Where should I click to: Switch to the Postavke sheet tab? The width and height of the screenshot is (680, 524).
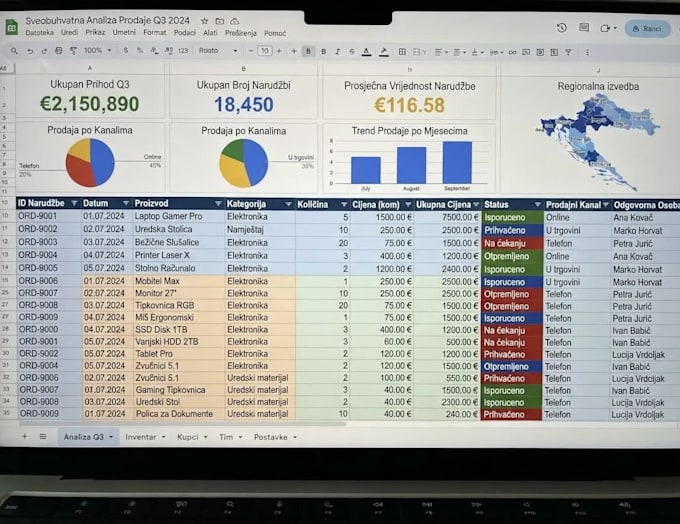pyautogui.click(x=271, y=437)
